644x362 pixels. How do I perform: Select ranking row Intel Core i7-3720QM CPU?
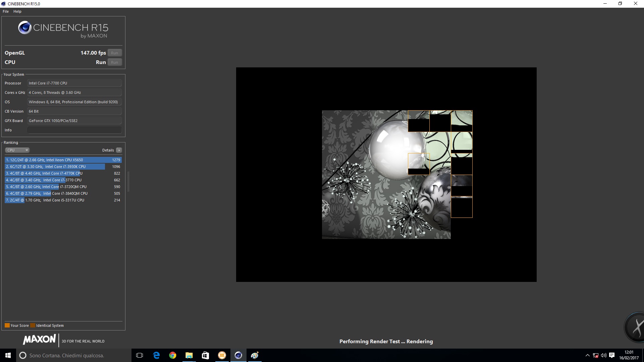[63, 187]
